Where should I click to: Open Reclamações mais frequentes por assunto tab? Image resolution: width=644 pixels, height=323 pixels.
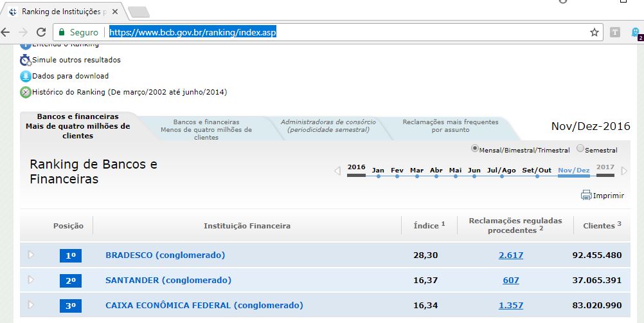pyautogui.click(x=450, y=125)
